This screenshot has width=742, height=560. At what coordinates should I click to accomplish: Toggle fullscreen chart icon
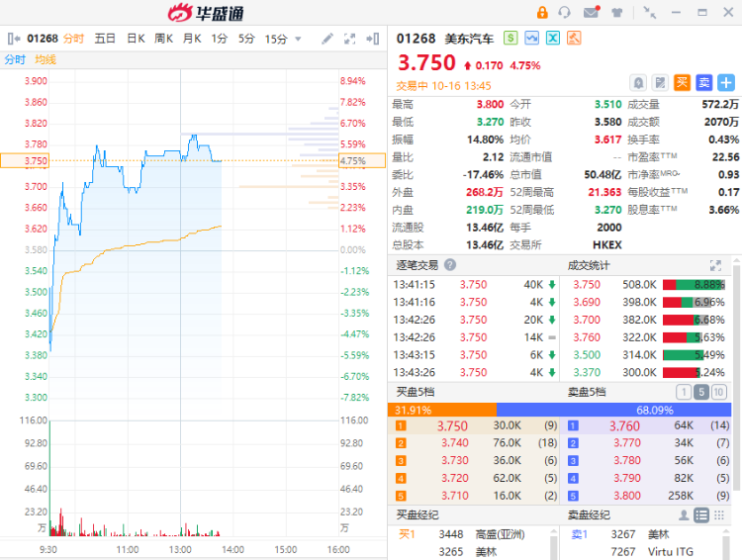coord(349,39)
